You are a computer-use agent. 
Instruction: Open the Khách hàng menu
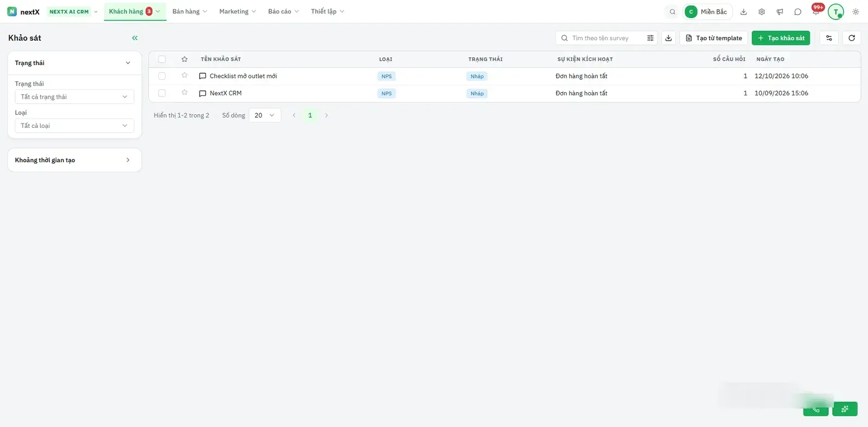[135, 11]
